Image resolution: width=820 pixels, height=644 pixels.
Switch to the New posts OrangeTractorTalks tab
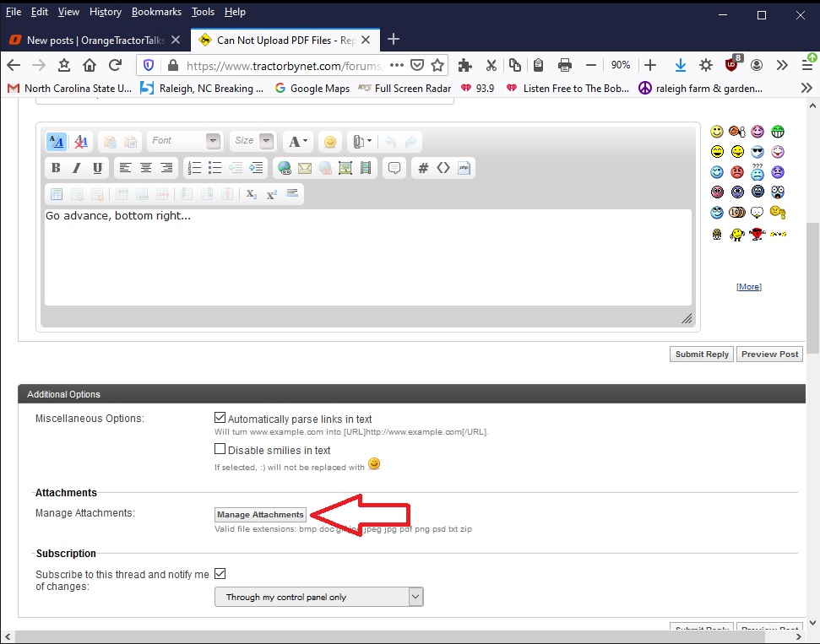pyautogui.click(x=94, y=40)
